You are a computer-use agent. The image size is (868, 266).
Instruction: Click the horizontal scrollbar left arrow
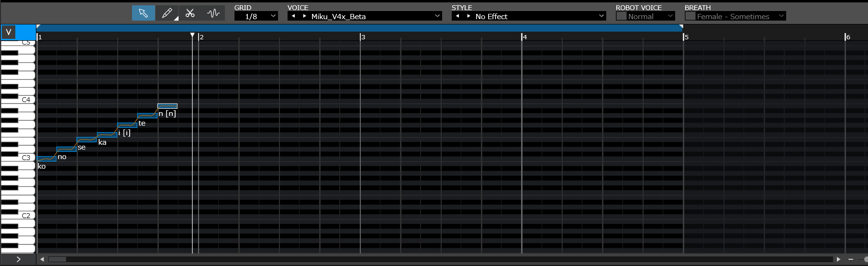tap(42, 259)
